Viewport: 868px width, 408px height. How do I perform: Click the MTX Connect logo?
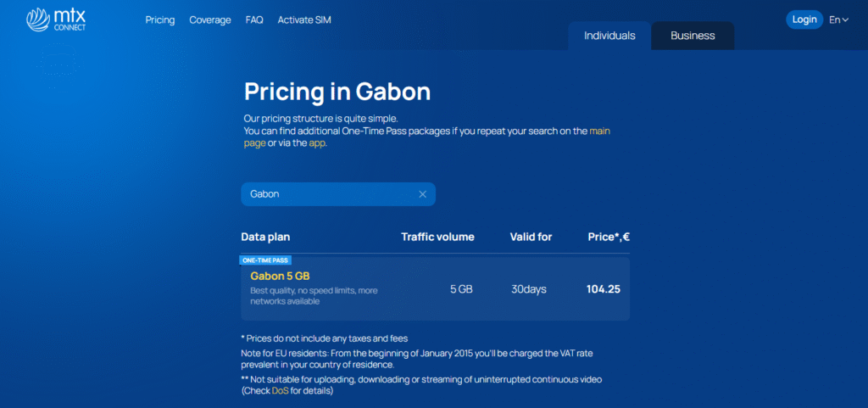56,20
